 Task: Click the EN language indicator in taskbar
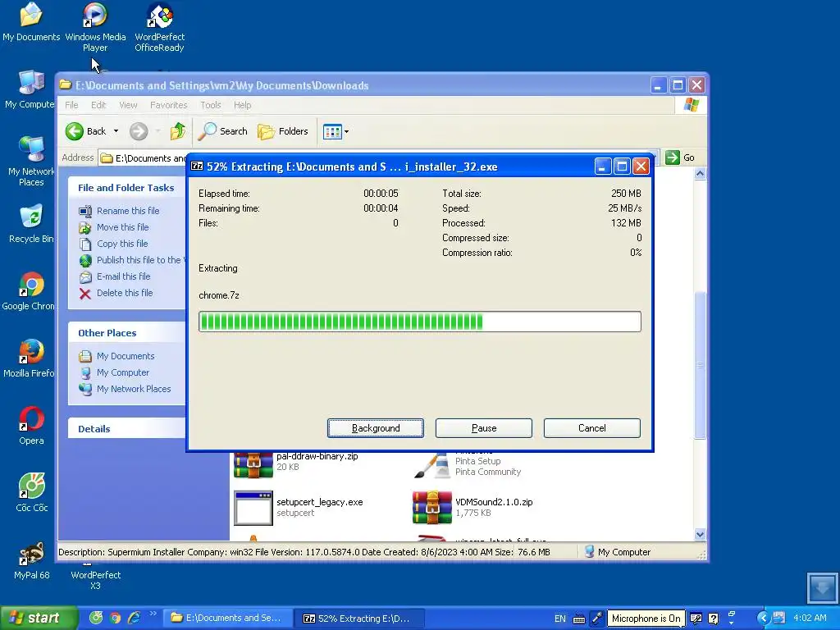559,619
